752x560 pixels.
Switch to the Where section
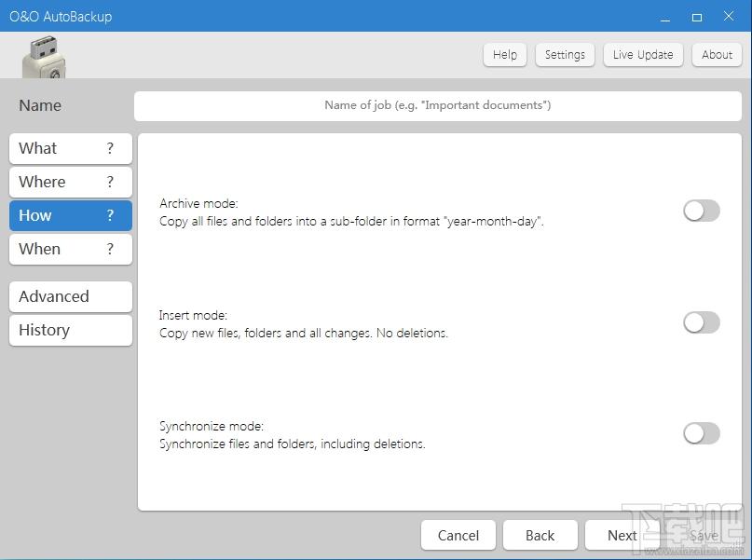pos(71,183)
